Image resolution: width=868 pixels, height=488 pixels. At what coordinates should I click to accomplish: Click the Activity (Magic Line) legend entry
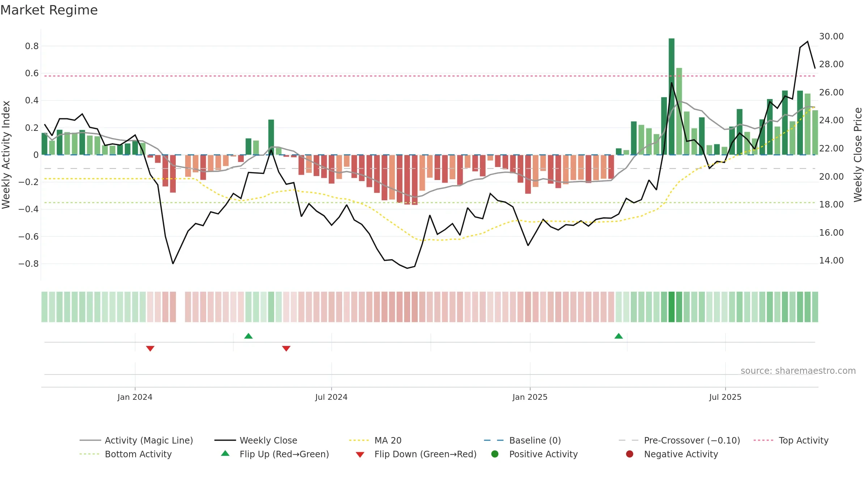point(136,440)
